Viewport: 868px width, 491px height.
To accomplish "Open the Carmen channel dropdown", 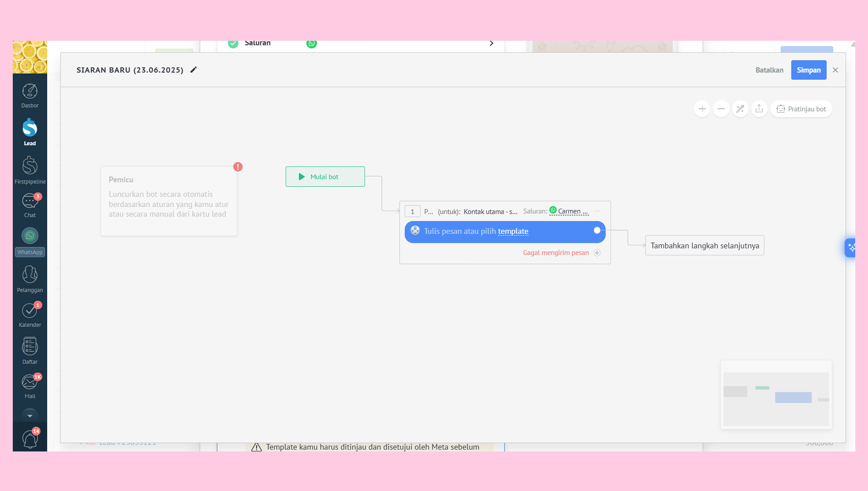I will 570,211.
